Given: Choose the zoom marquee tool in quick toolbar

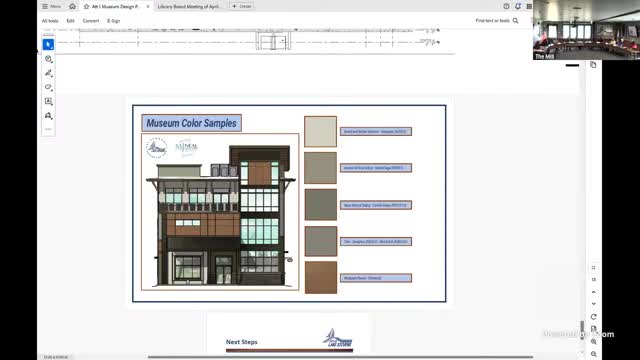Looking at the screenshot, I should (48, 59).
